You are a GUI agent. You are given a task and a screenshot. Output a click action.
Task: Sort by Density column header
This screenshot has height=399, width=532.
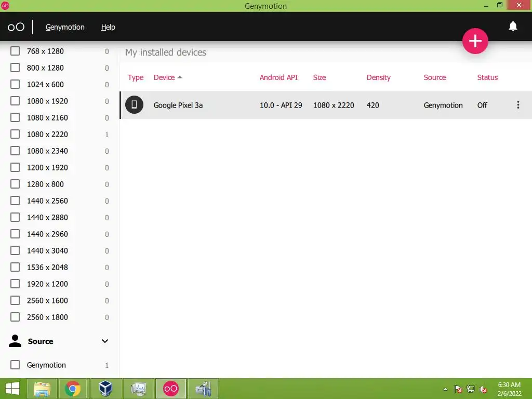click(378, 78)
